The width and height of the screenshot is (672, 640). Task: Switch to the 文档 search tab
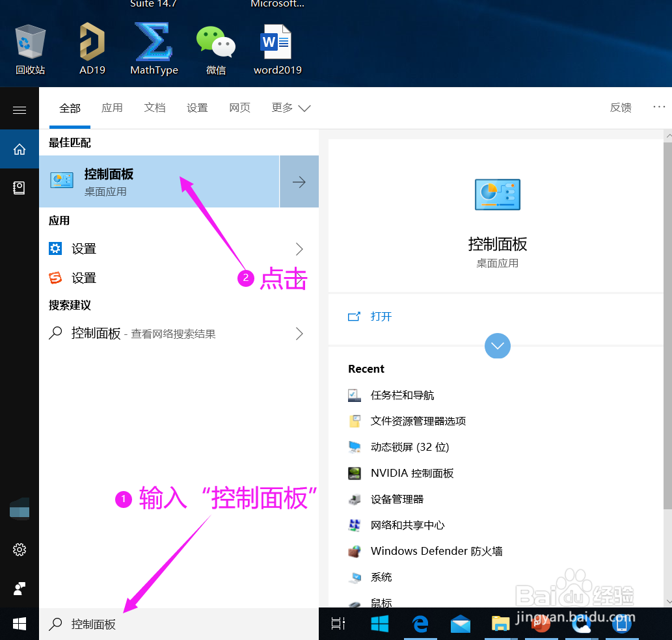(x=155, y=107)
